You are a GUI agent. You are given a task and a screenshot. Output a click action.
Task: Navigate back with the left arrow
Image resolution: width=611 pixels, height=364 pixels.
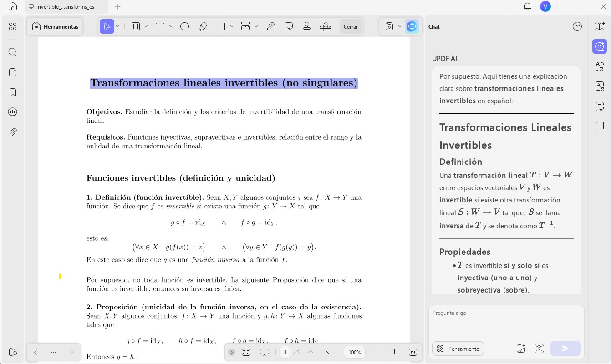click(x=36, y=352)
